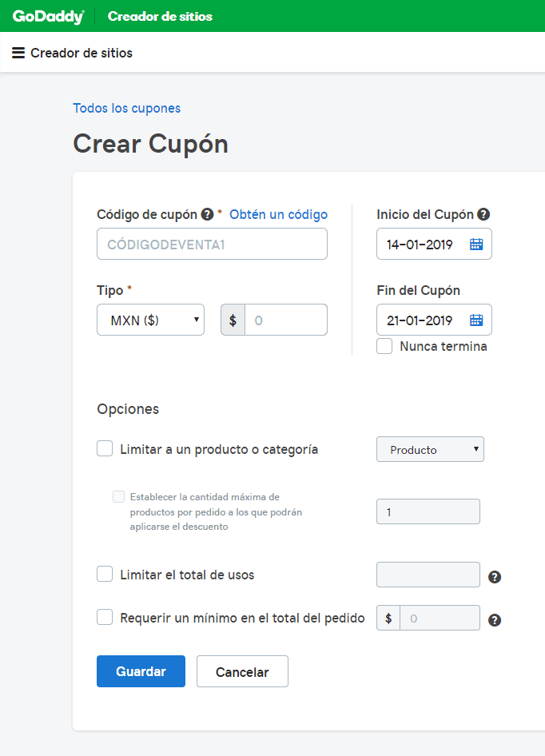Screen dimensions: 545x756
Task: Click the GoDaddy logo
Action: click(x=48, y=16)
